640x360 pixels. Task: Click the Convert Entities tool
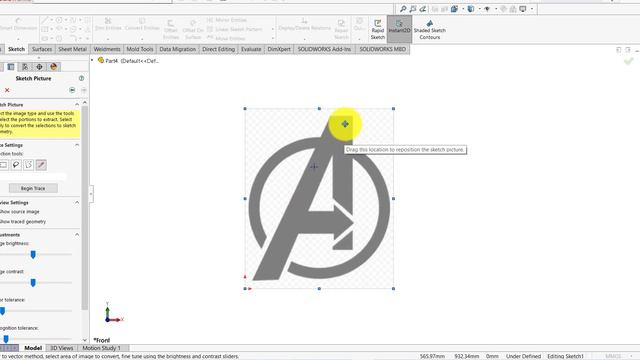pos(142,24)
